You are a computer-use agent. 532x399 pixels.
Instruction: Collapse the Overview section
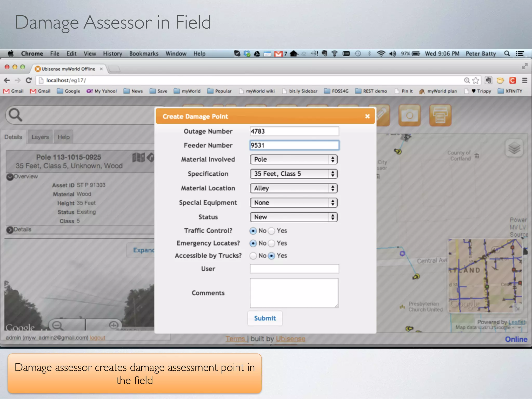(10, 177)
